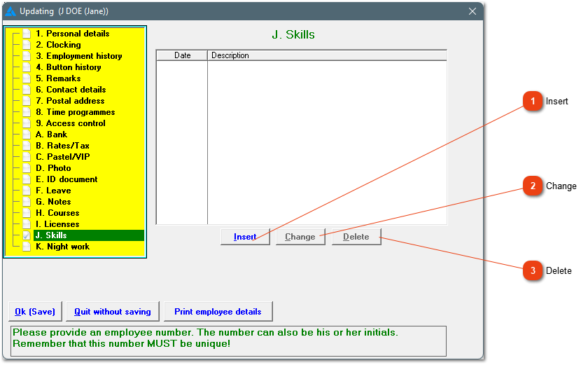Open the 1. Personal details section
The image size is (588, 365).
click(x=72, y=34)
